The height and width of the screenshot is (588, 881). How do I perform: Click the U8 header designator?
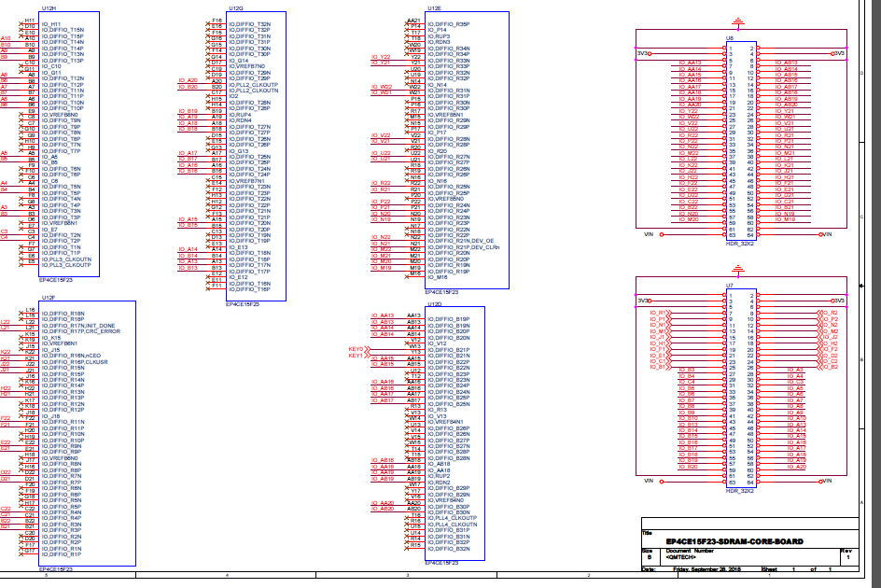(x=729, y=38)
